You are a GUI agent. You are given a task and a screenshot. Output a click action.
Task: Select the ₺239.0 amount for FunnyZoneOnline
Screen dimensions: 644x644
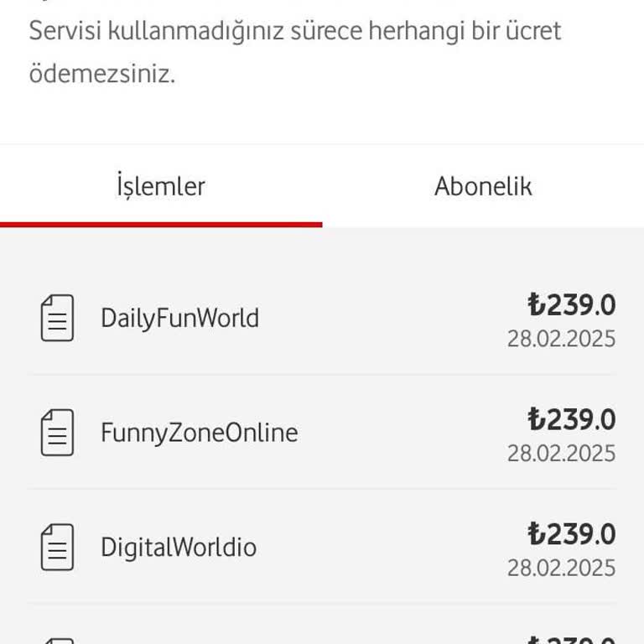[x=571, y=420]
